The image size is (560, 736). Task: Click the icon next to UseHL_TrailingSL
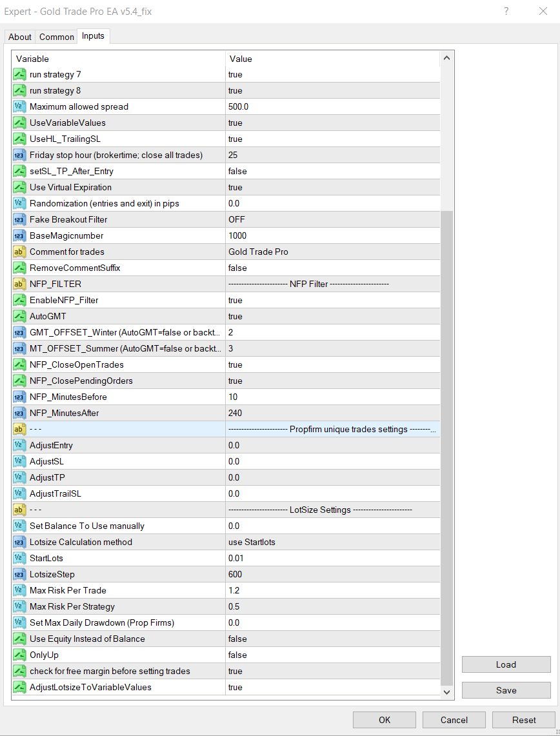point(19,139)
